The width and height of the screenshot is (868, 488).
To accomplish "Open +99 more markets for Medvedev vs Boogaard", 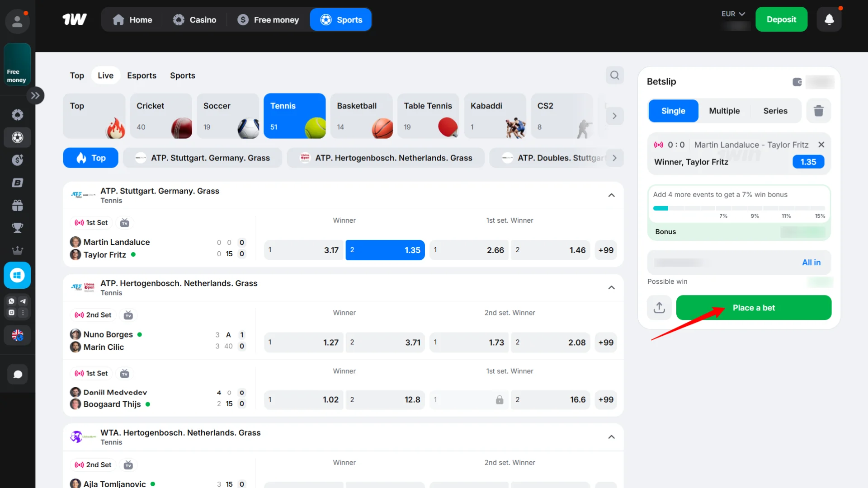I will tap(606, 399).
